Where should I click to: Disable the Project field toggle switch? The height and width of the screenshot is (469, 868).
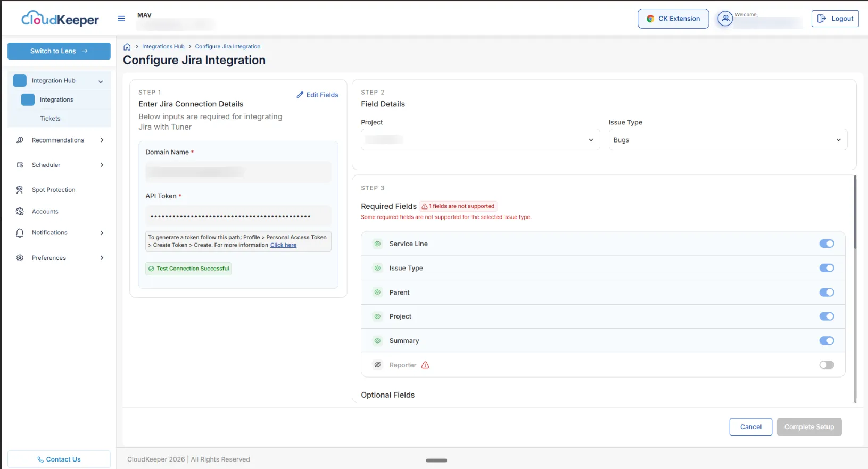826,316
